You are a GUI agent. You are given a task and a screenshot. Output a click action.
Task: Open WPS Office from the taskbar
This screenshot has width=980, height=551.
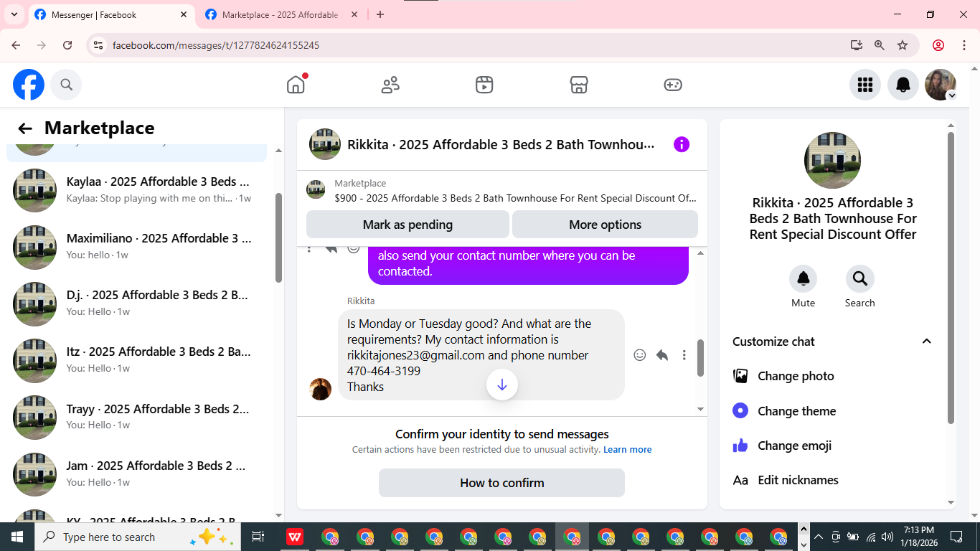click(294, 537)
